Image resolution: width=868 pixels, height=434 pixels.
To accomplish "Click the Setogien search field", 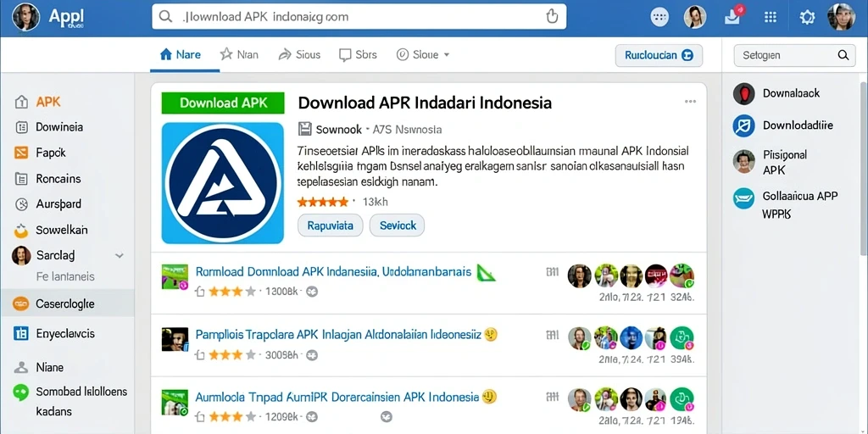I will coord(794,55).
